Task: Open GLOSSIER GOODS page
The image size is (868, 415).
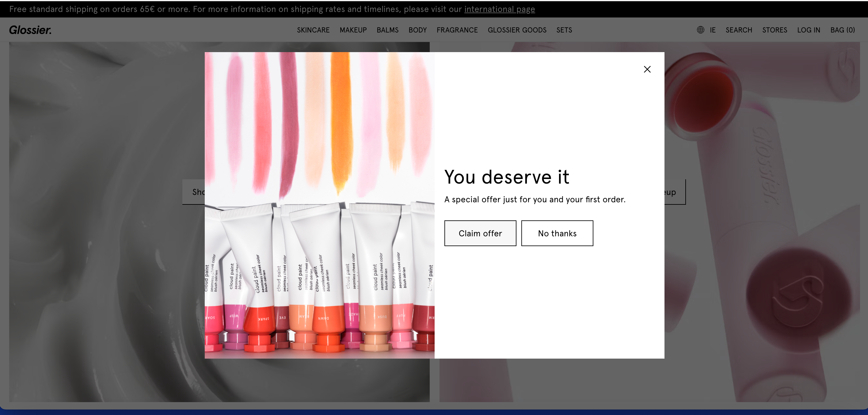Action: tap(517, 30)
